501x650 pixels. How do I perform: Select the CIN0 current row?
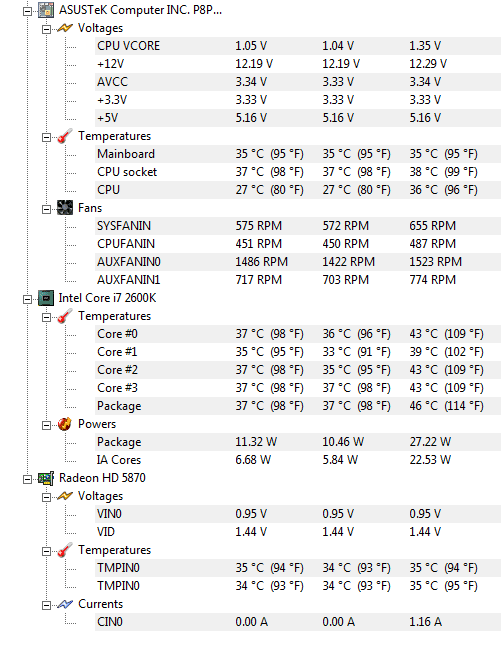pos(298,622)
